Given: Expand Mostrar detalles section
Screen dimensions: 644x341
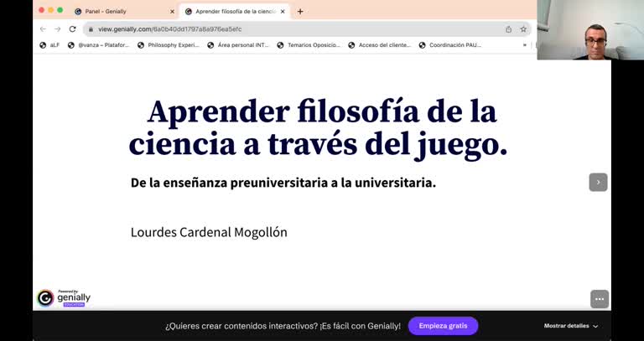Looking at the screenshot, I should point(571,326).
